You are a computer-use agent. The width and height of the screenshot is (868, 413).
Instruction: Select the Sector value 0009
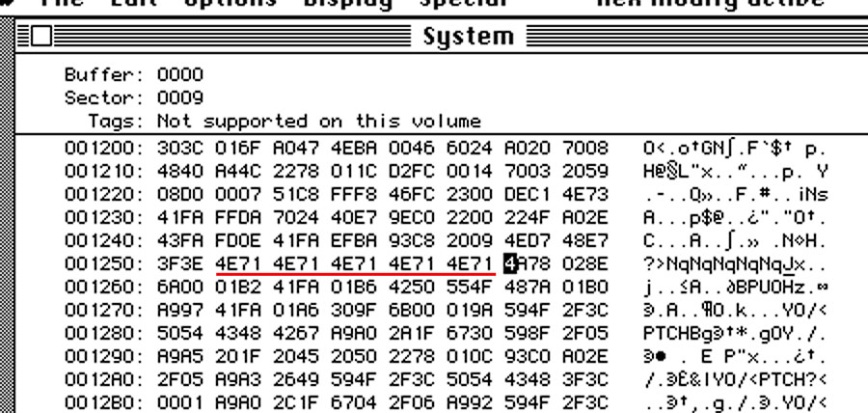179,97
